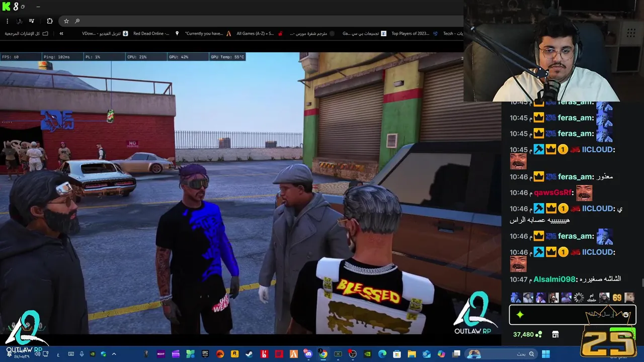Select the gold 69 emote in quick emotes
The image size is (644, 362).
617,298
